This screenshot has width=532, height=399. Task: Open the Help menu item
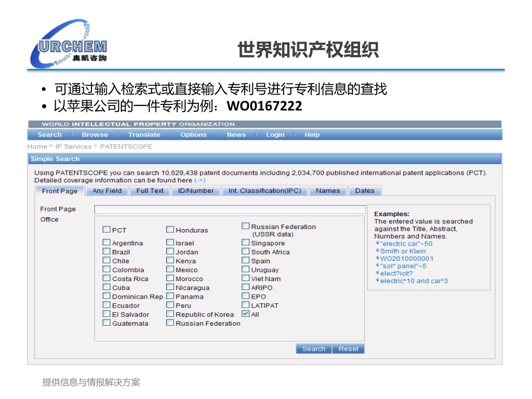click(x=312, y=135)
